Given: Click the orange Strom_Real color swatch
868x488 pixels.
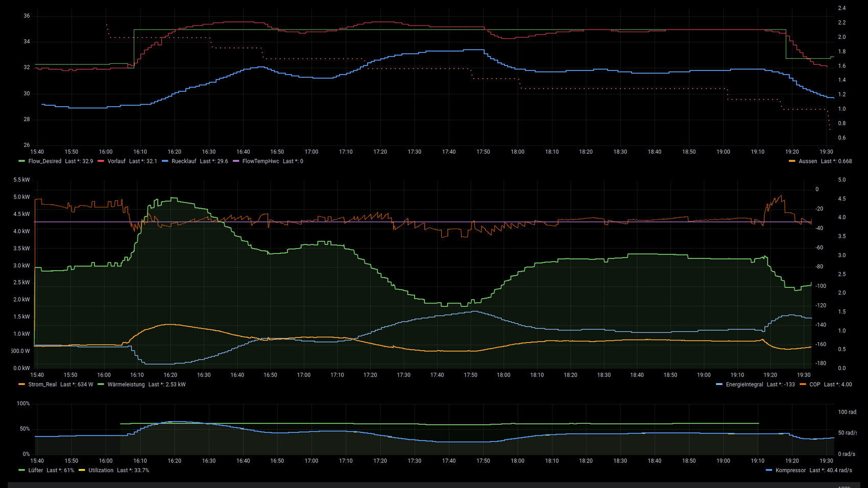Looking at the screenshot, I should (x=21, y=385).
